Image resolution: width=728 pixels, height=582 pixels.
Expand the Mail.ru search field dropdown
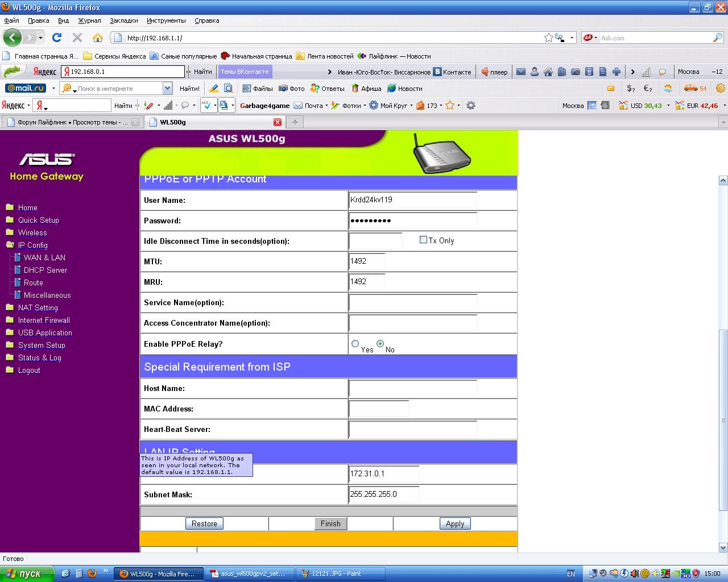click(x=167, y=88)
